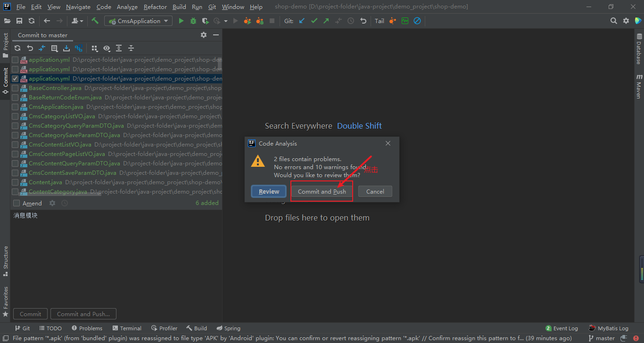
Task: Open the profiler run dropdown arrow
Action: (226, 21)
